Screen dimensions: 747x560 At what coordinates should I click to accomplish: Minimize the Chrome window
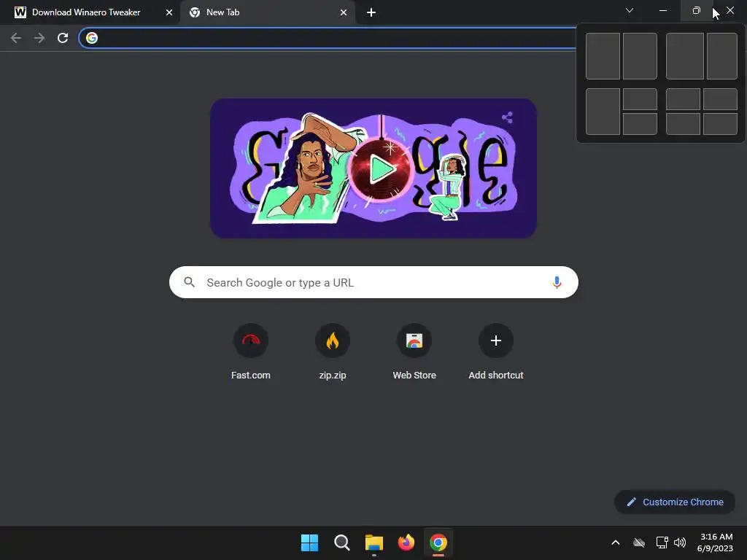point(662,10)
